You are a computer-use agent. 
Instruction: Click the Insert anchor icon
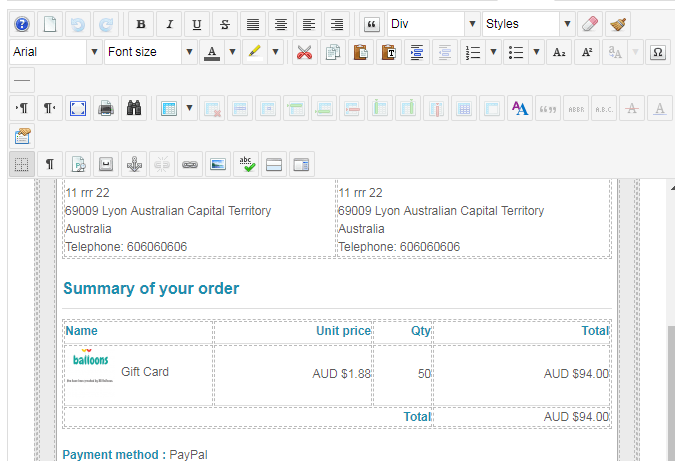point(134,164)
